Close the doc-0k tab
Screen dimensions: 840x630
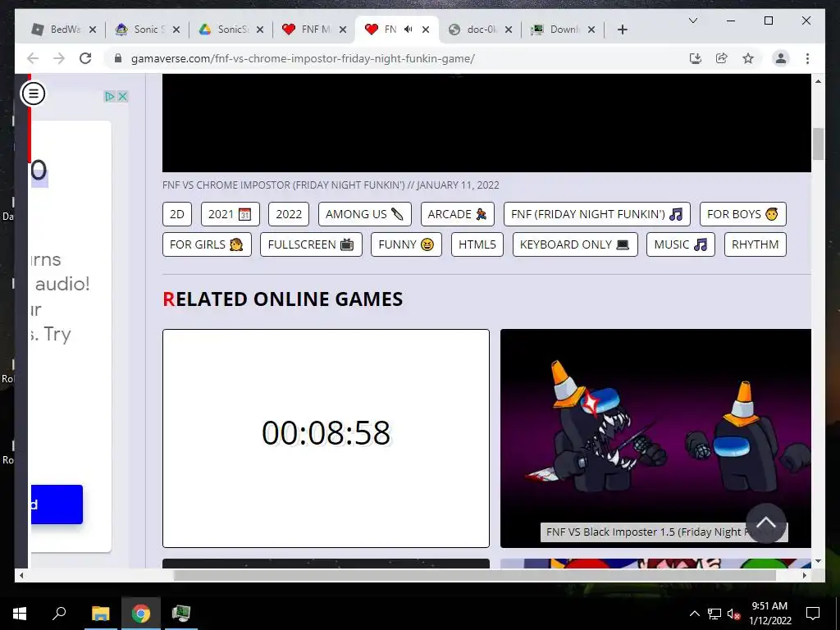[x=509, y=30]
